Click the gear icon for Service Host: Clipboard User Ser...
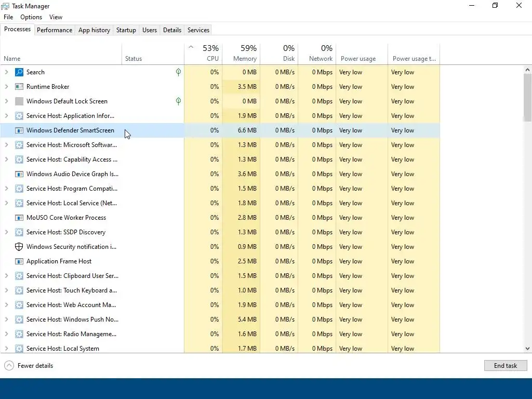532x399 pixels. [19, 276]
